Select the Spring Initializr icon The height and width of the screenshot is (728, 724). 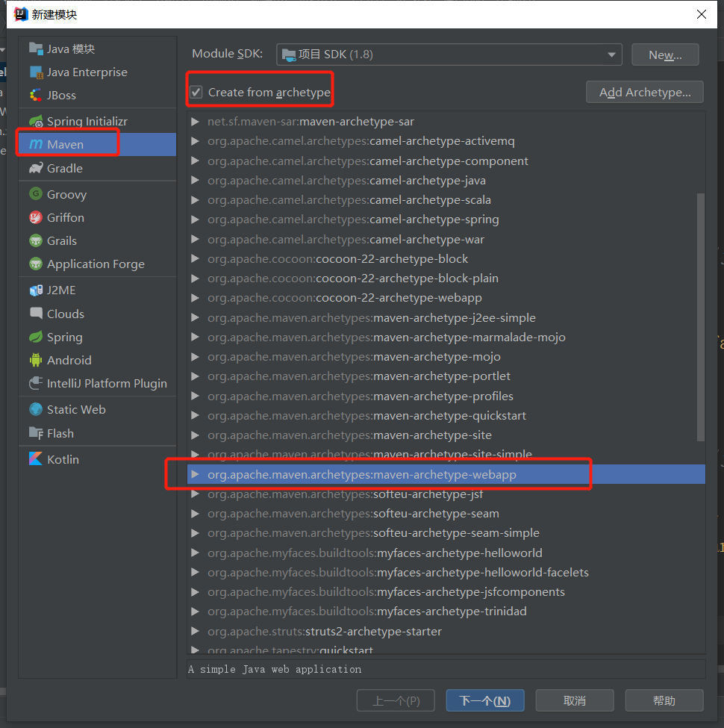(x=36, y=121)
